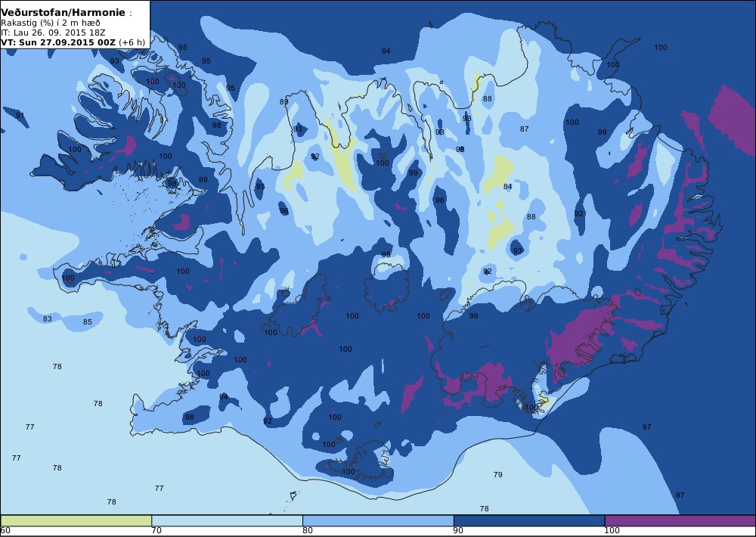Click the humidity value '79' off the south coast
756x537 pixels.
498,475
